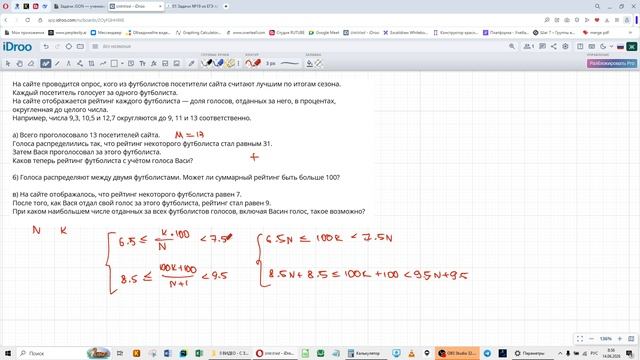The height and width of the screenshot is (360, 640).
Task: Open the red contour color setting
Action: [253, 63]
